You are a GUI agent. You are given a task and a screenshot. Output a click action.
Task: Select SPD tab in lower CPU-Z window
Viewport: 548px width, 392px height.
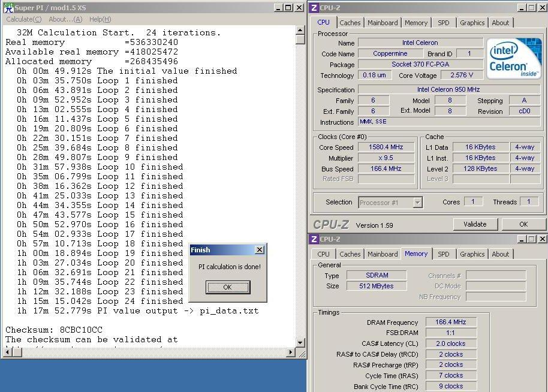[444, 254]
